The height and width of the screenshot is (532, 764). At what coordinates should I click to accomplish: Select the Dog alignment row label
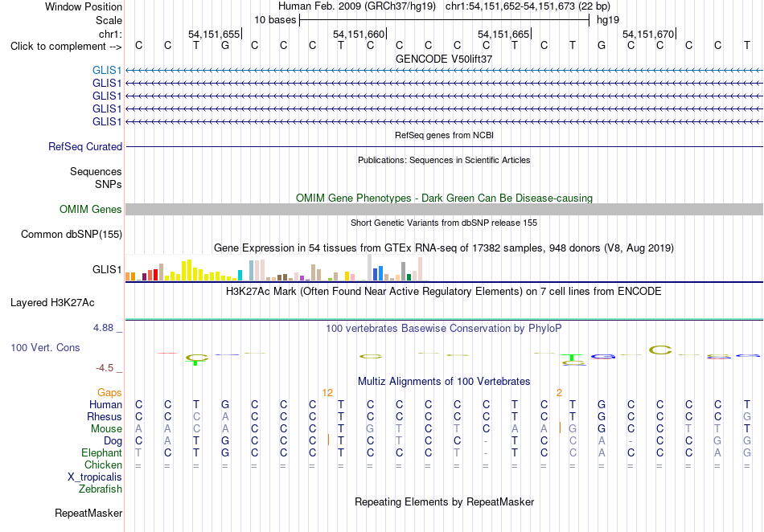113,441
